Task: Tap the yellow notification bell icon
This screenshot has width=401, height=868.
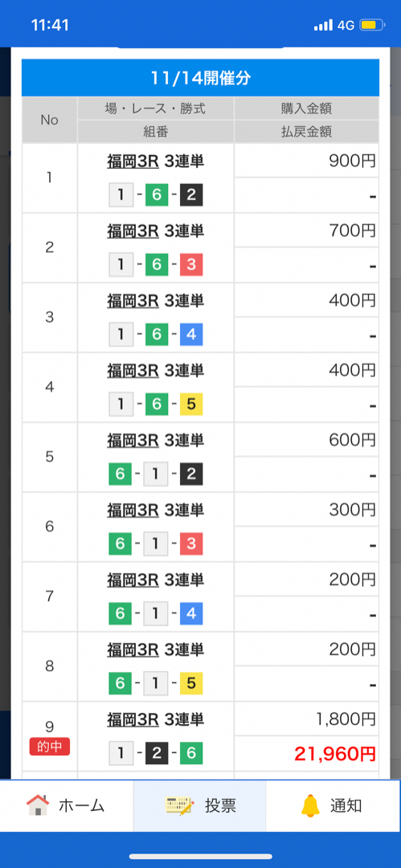Action: [x=311, y=805]
